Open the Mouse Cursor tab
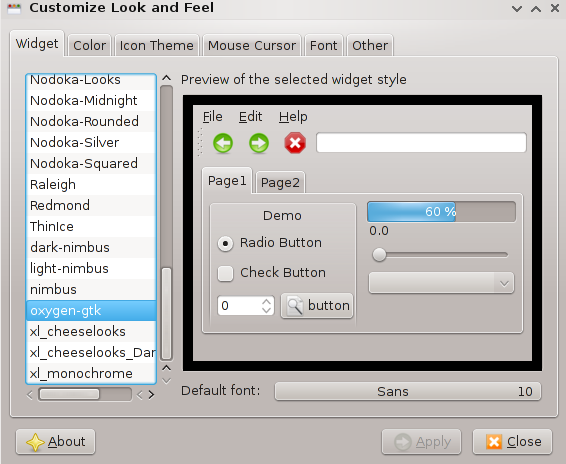 click(x=252, y=45)
